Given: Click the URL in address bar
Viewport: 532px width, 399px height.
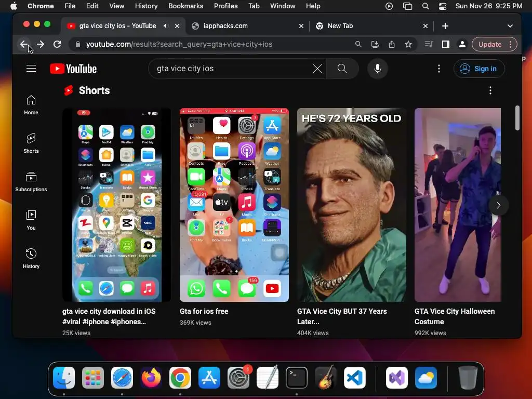Looking at the screenshot, I should (179, 44).
